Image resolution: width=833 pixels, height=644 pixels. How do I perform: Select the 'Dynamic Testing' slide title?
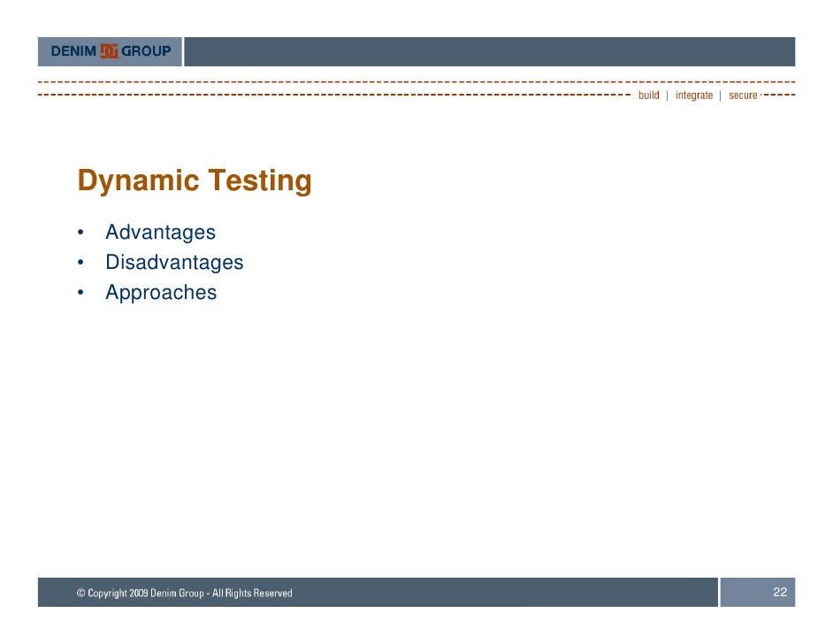pos(195,180)
